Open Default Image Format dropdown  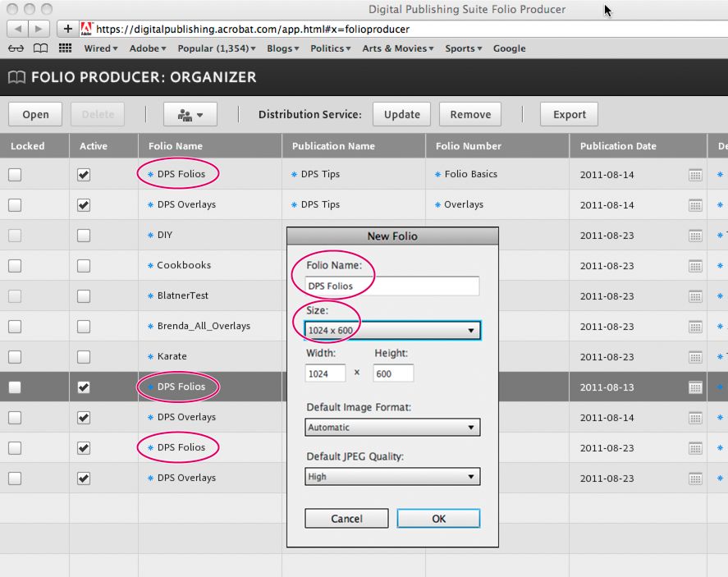point(392,427)
